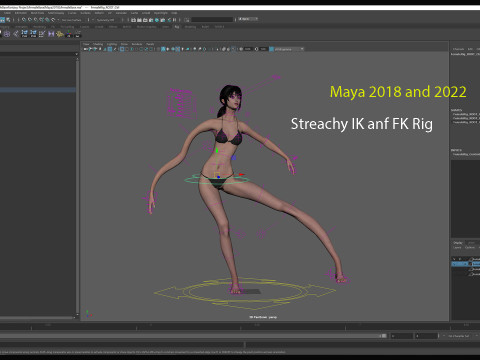Screen dimensions: 480x360
Task: Click the status line search input field
Action: [x=212, y=20]
